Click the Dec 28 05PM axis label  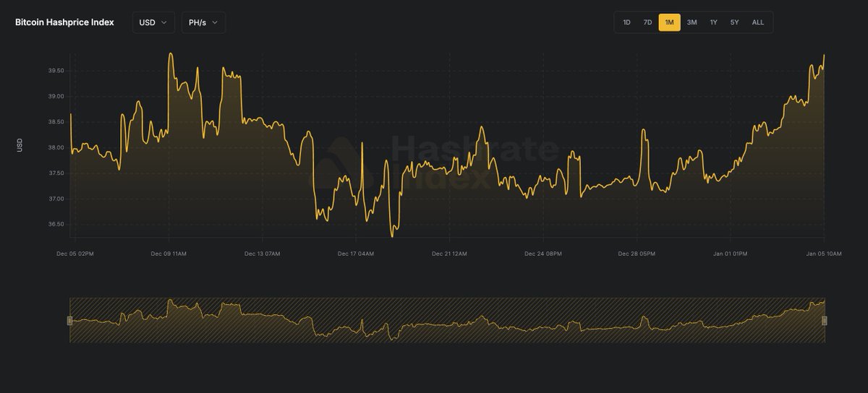(x=637, y=254)
